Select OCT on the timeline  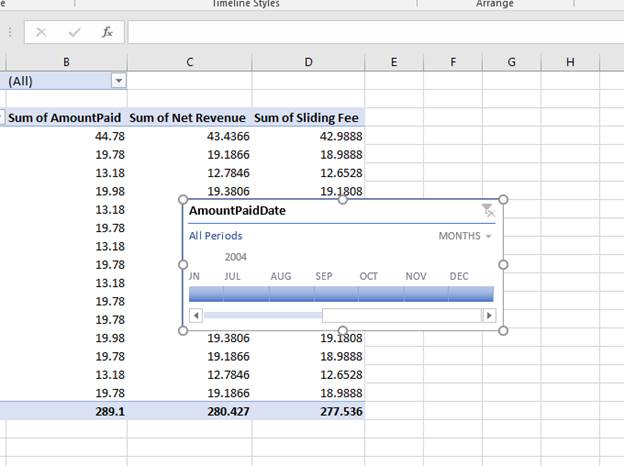click(x=381, y=294)
